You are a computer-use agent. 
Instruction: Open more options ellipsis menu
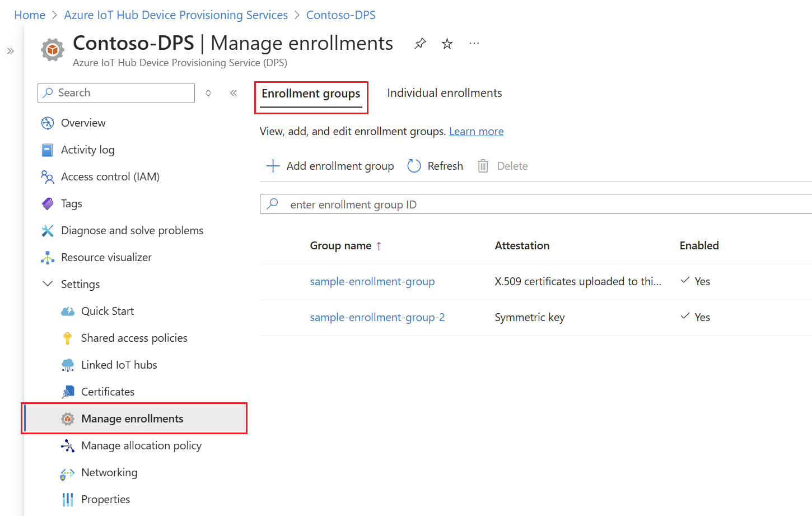coord(474,43)
